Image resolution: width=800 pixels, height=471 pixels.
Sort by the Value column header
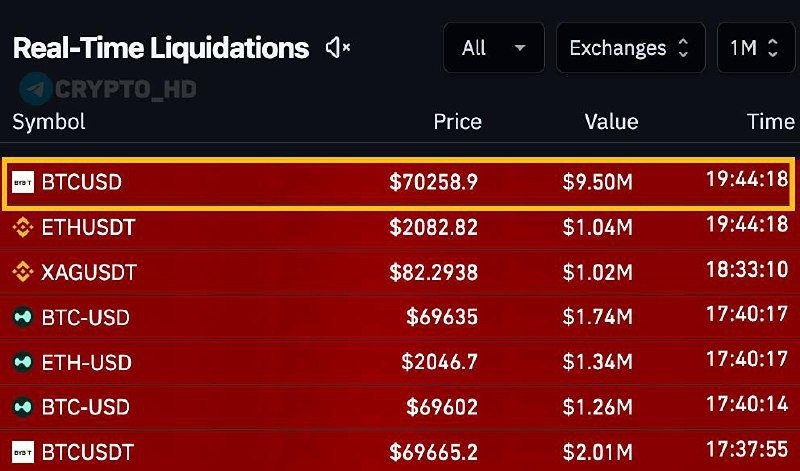tap(611, 122)
